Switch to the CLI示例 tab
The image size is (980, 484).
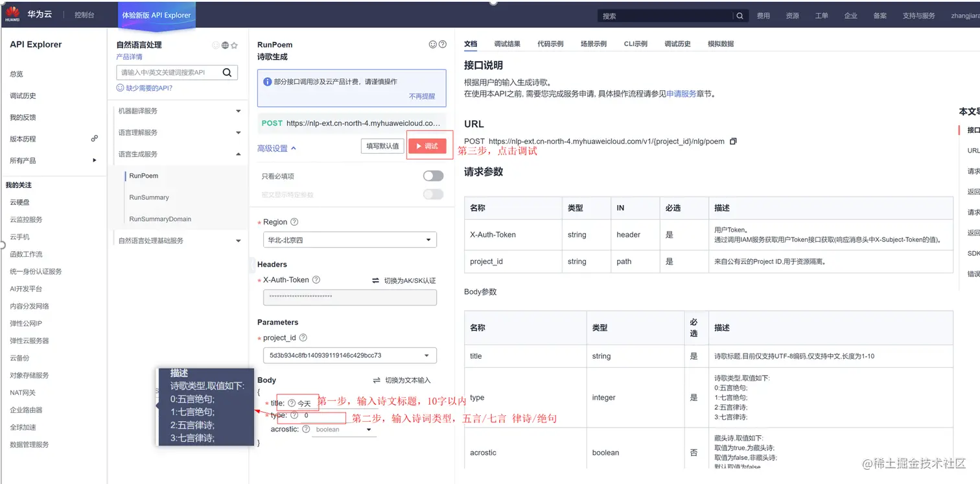(x=636, y=44)
